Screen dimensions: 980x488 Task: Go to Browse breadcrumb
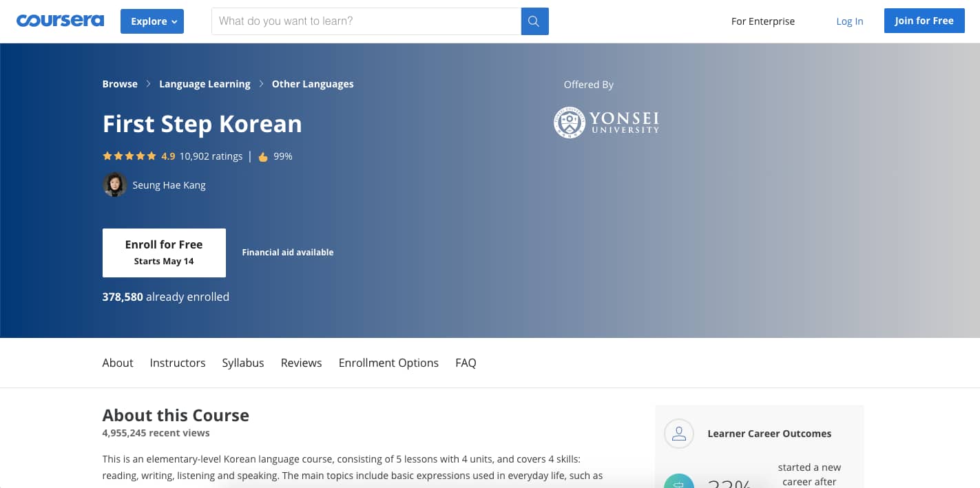[120, 84]
